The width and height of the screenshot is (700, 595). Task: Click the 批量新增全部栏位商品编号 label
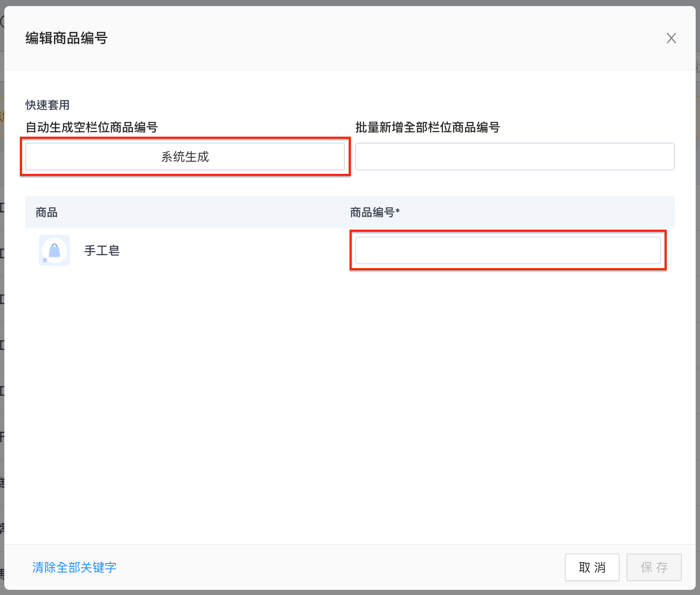click(x=428, y=127)
